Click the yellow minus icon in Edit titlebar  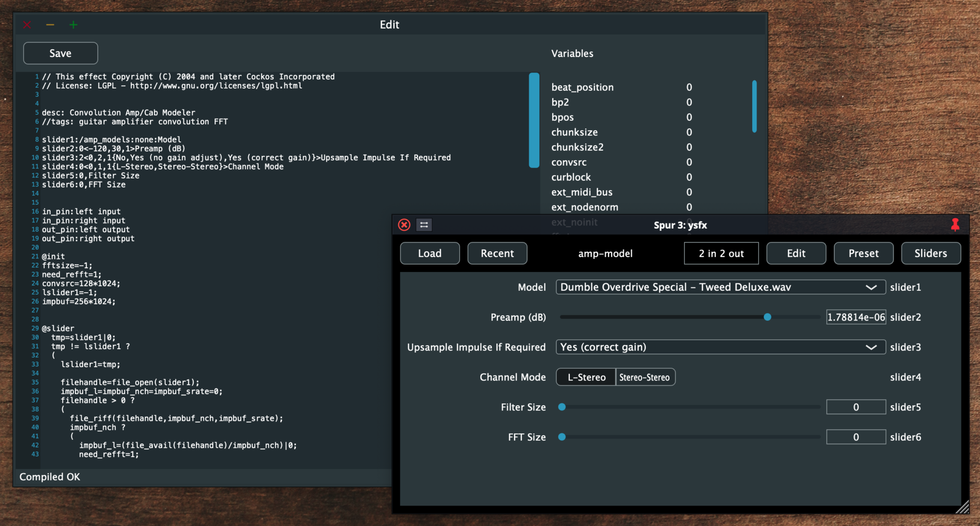pyautogui.click(x=50, y=25)
